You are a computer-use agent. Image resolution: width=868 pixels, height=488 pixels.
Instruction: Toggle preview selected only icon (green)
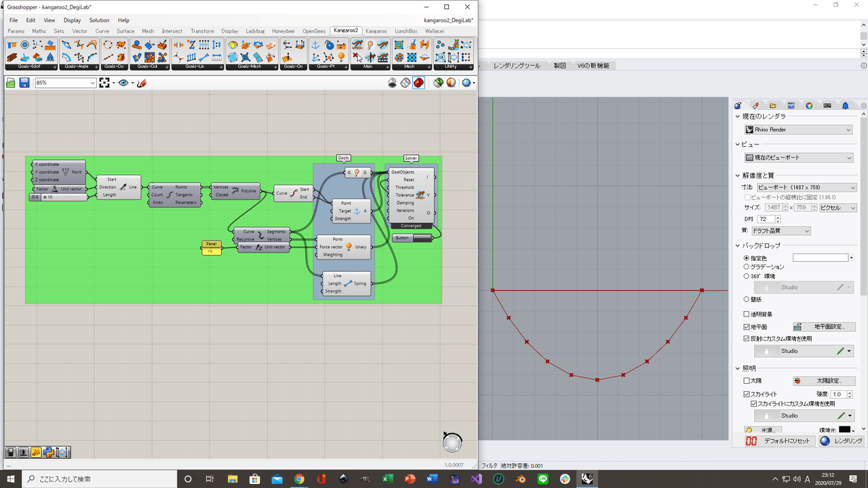point(438,83)
